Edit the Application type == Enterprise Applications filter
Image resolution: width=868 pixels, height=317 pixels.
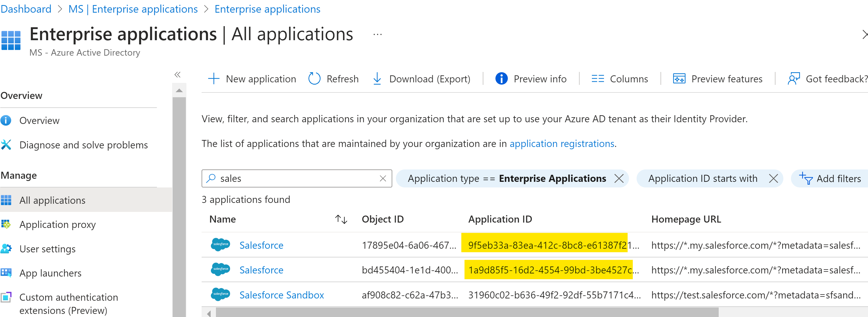tap(507, 178)
